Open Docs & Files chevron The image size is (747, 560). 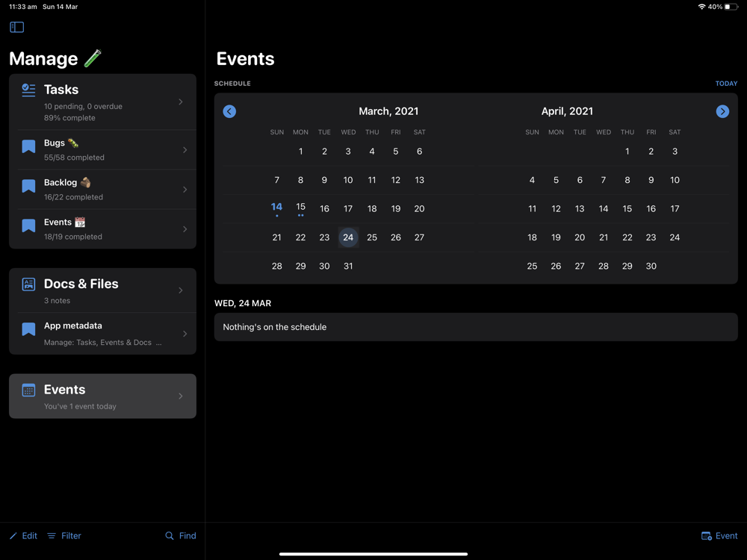pos(181,290)
